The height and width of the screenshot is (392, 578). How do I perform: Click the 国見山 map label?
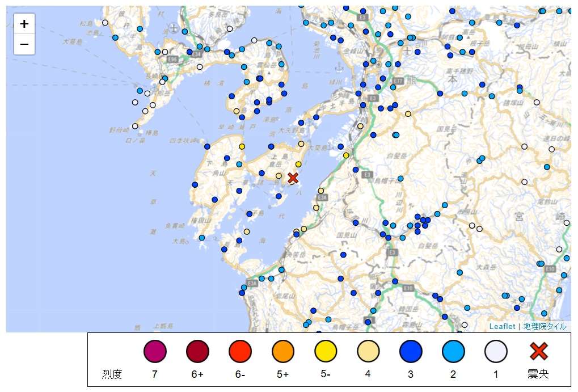click(x=346, y=234)
